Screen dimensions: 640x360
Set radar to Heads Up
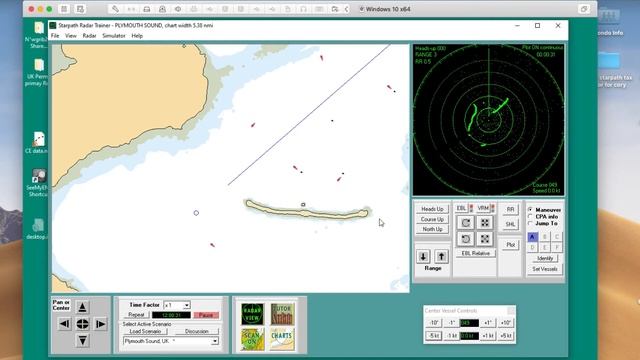tap(432, 209)
